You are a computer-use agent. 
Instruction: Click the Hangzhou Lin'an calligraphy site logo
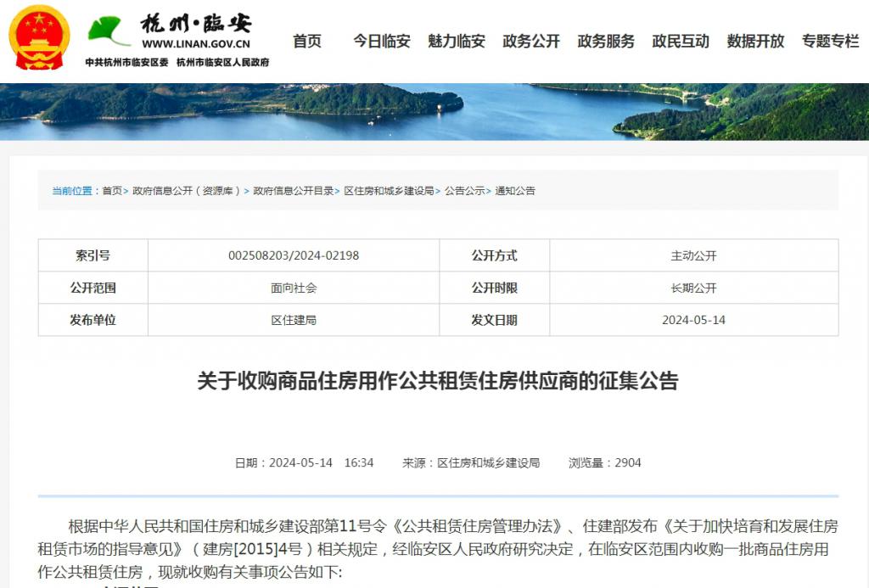196,23
